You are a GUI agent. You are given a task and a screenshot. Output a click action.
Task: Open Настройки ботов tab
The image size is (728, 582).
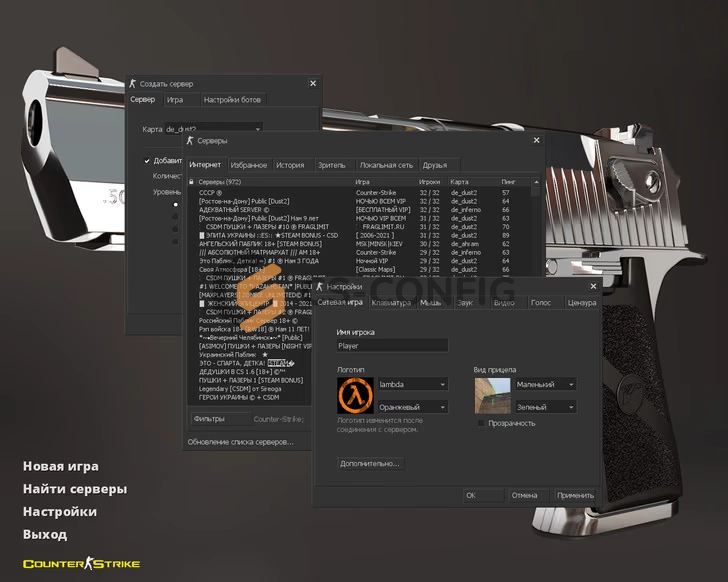click(x=232, y=100)
